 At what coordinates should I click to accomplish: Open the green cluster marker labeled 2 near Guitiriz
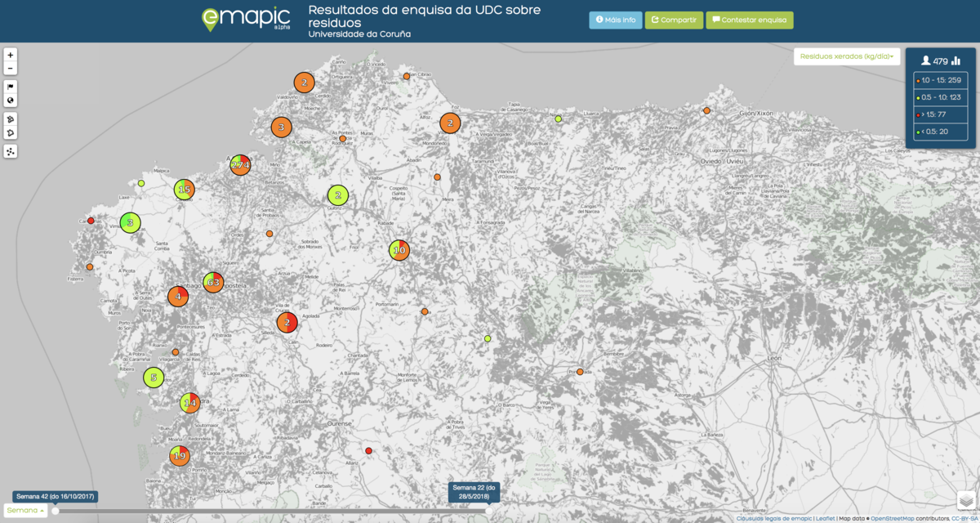coord(338,195)
